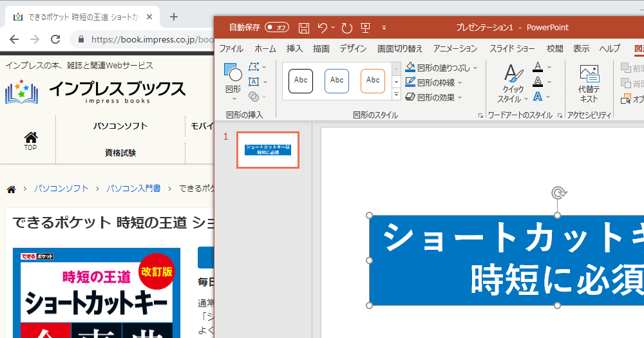This screenshot has width=644, height=338.
Task: Switch to the ホーム tab
Action: coord(265,48)
